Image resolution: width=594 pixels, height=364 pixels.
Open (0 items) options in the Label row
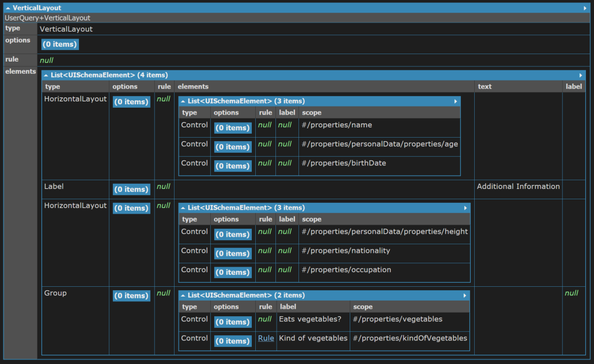(x=131, y=189)
